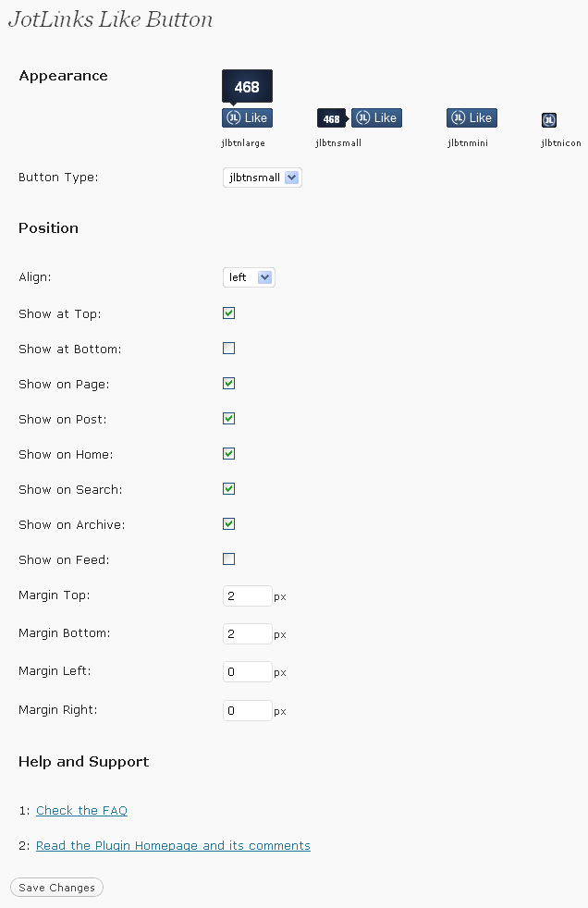Select the Margin Right input box
588x908 pixels.
(x=247, y=710)
